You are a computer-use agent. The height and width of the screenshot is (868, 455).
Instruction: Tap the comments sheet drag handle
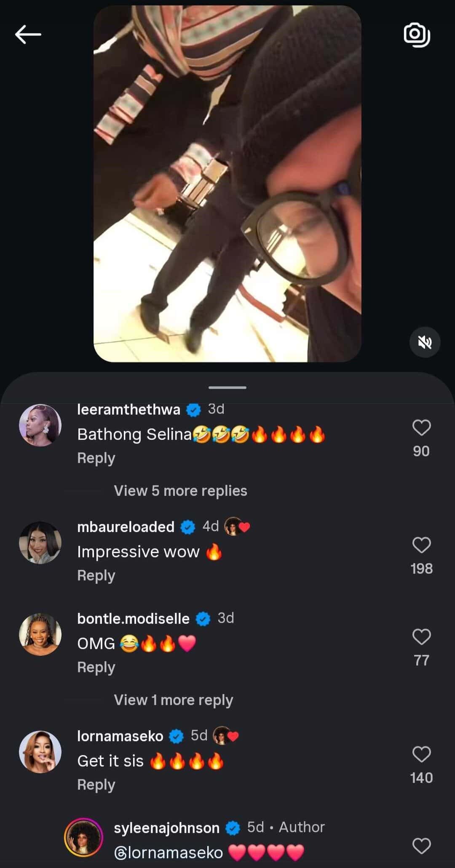pos(227,387)
